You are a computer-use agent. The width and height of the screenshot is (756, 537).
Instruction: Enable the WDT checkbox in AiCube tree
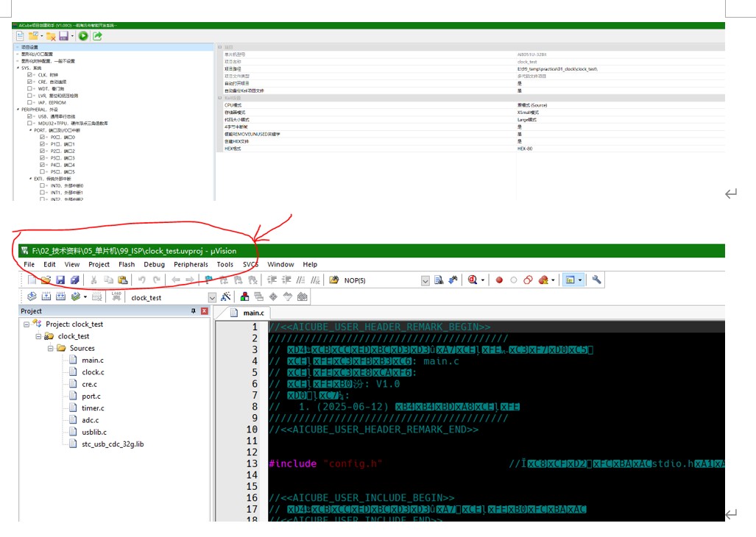[30, 88]
